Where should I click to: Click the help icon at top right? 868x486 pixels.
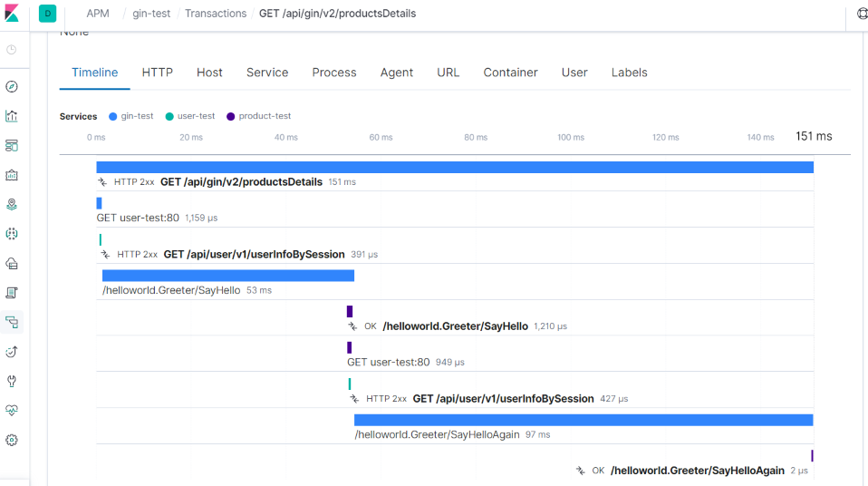click(x=862, y=14)
